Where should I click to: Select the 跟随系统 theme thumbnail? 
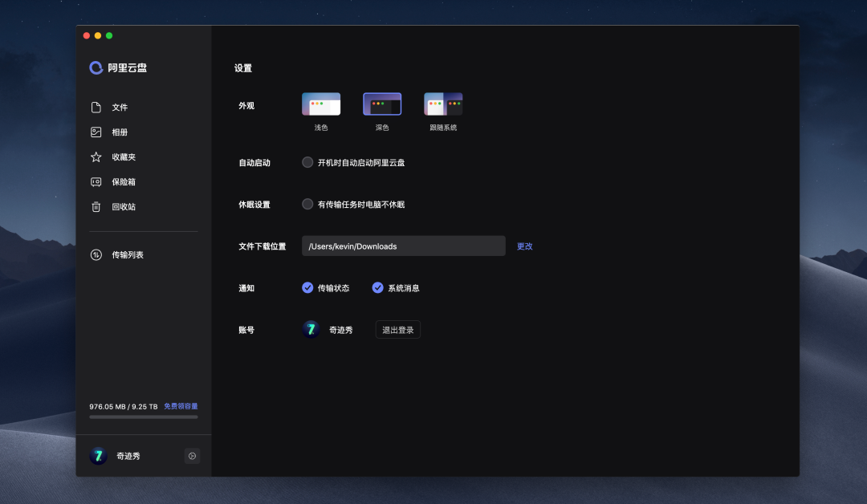pos(443,104)
